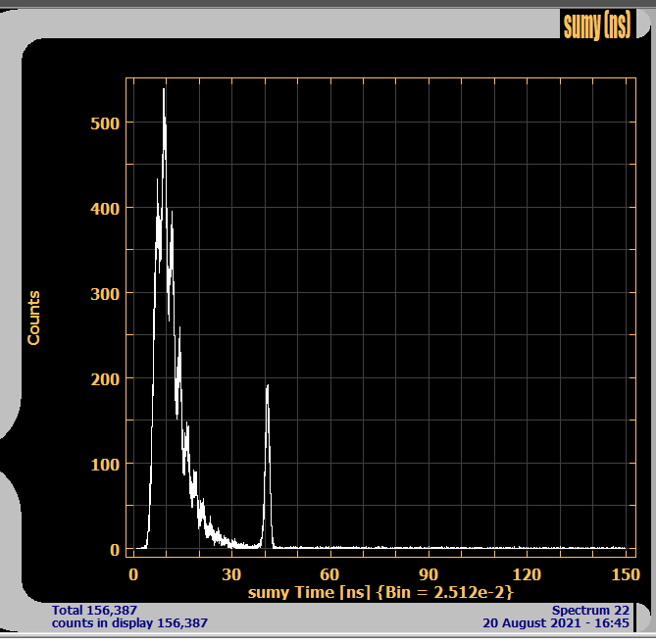
Task: Click the Counts y-axis label
Action: 33,319
